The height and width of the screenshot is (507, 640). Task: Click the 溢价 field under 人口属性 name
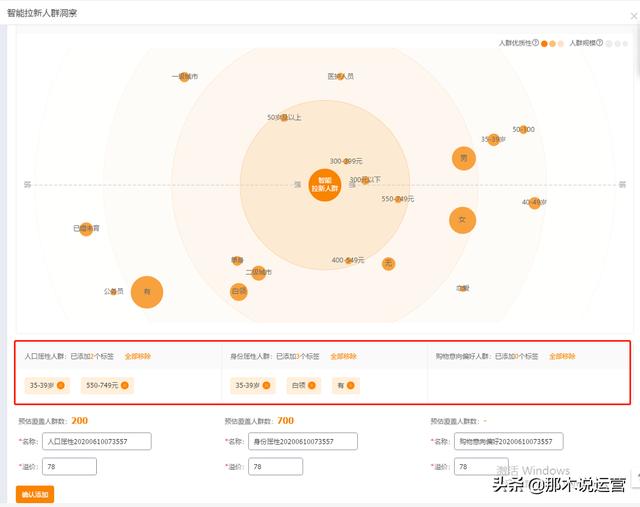pyautogui.click(x=69, y=466)
